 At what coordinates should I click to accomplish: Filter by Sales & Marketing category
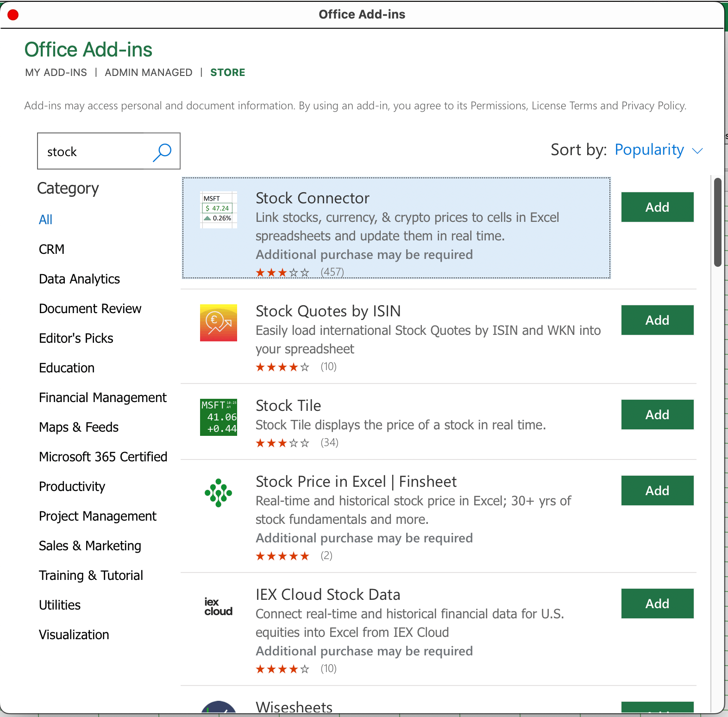[x=90, y=546]
